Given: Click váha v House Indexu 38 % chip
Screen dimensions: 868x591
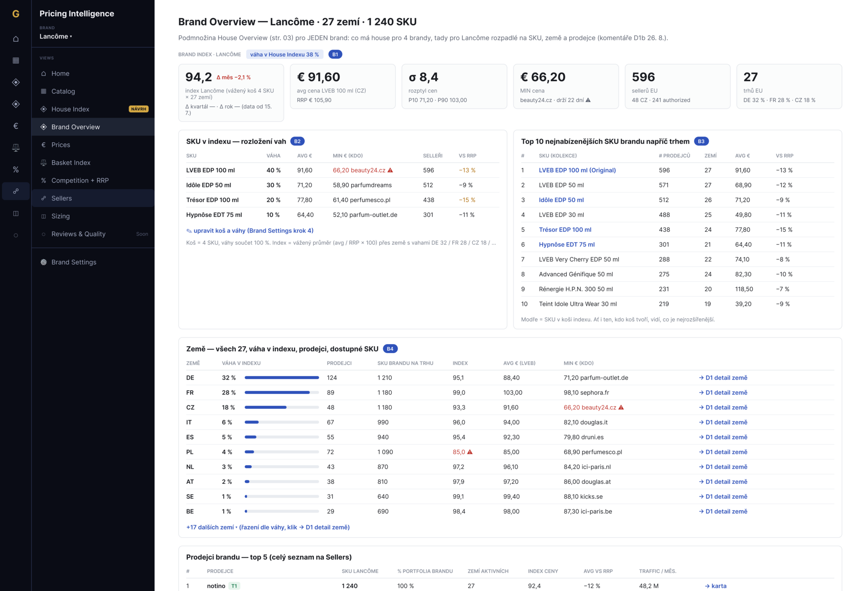Looking at the screenshot, I should click(284, 54).
